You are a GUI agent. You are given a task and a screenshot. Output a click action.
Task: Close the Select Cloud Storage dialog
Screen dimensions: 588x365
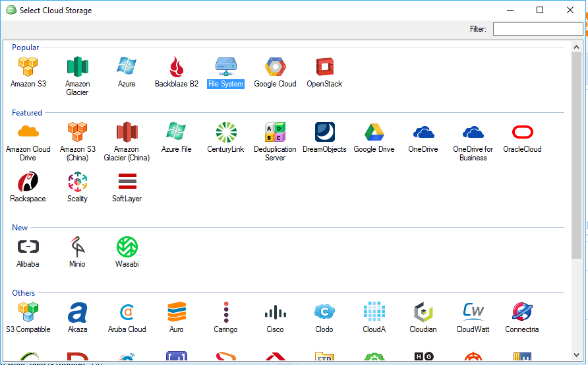point(570,10)
